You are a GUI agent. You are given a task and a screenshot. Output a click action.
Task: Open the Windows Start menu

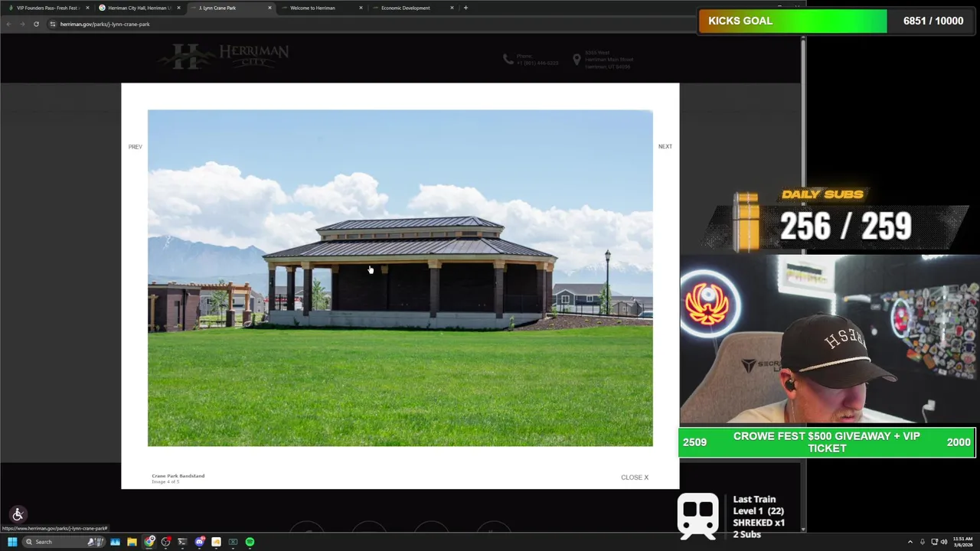pos(11,542)
